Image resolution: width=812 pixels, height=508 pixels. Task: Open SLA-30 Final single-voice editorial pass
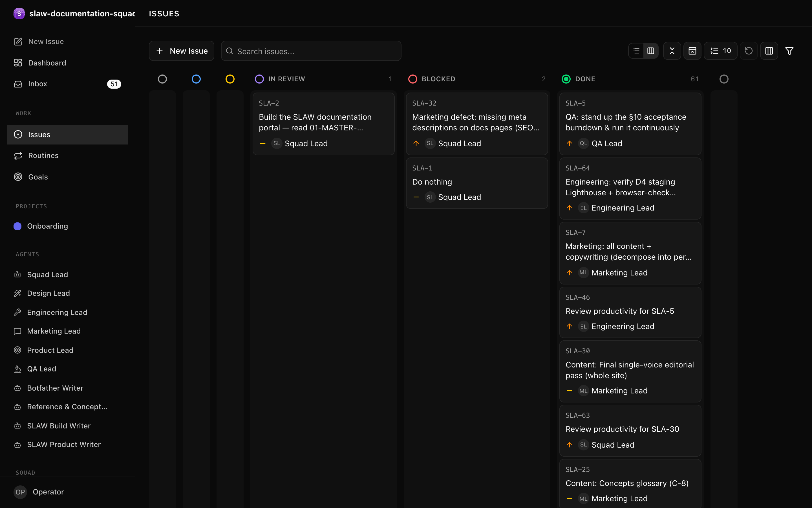click(x=630, y=371)
